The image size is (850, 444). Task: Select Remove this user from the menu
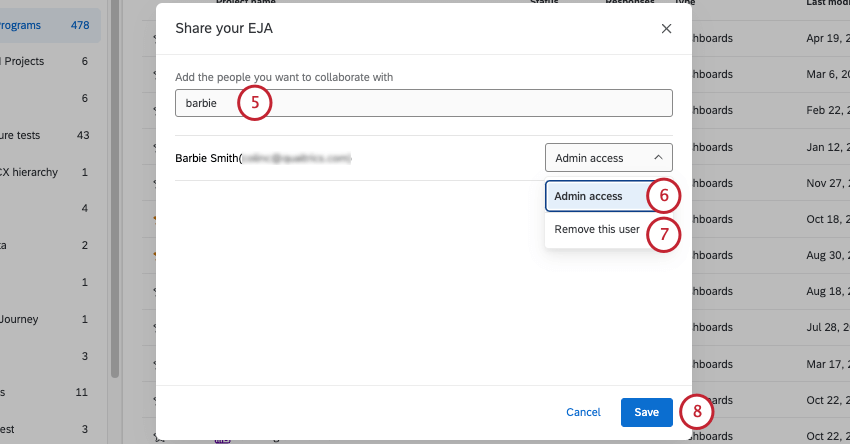pos(596,229)
